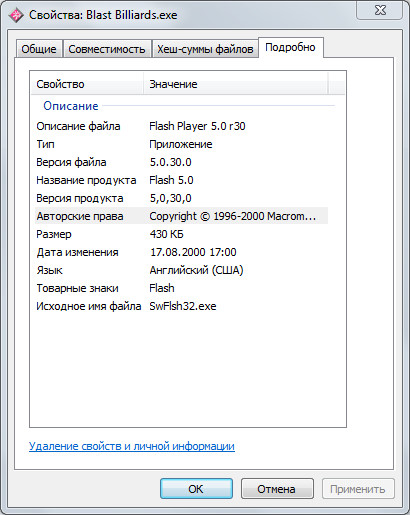Open the Хеш-суммы файлов tab
This screenshot has height=515, width=410.
pos(205,49)
